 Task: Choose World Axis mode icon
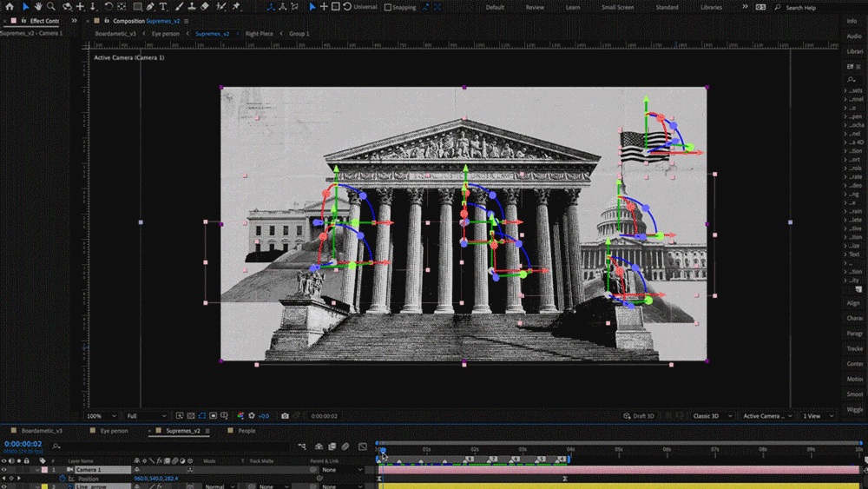click(x=283, y=7)
